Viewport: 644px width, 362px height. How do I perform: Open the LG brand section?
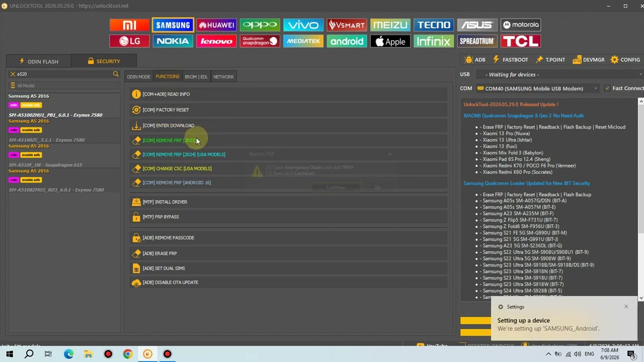[129, 41]
